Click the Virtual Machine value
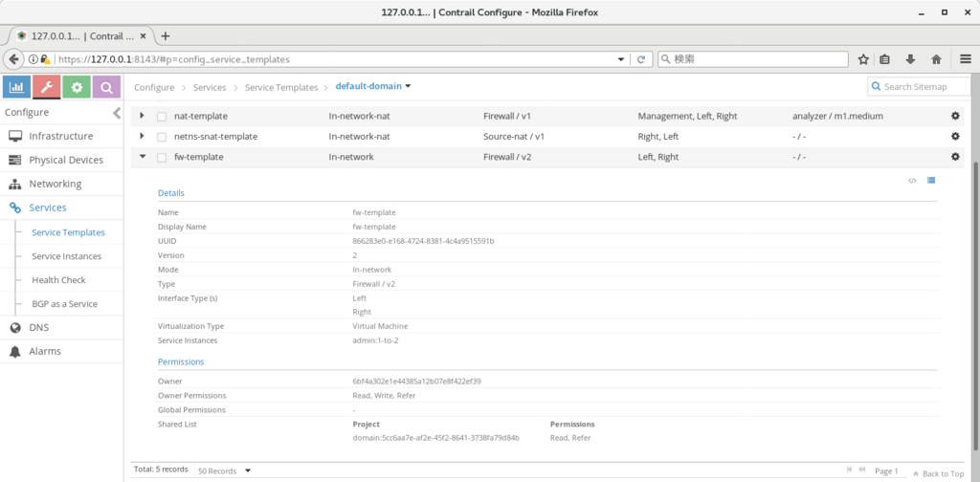 [x=380, y=326]
